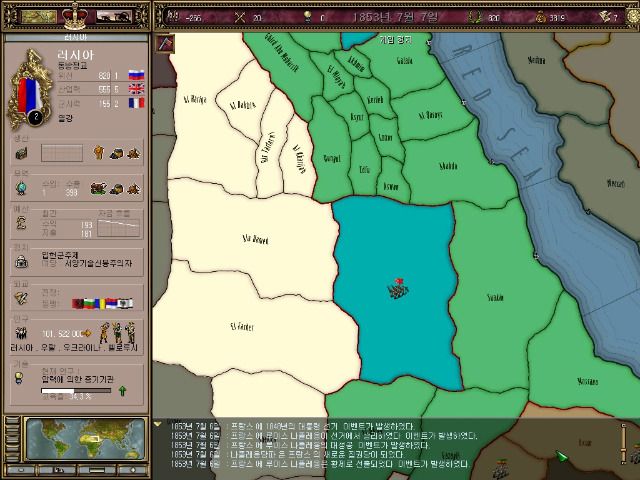640x480 pixels.
Task: Click the Albanian flag in alliance list
Action: click(x=78, y=303)
